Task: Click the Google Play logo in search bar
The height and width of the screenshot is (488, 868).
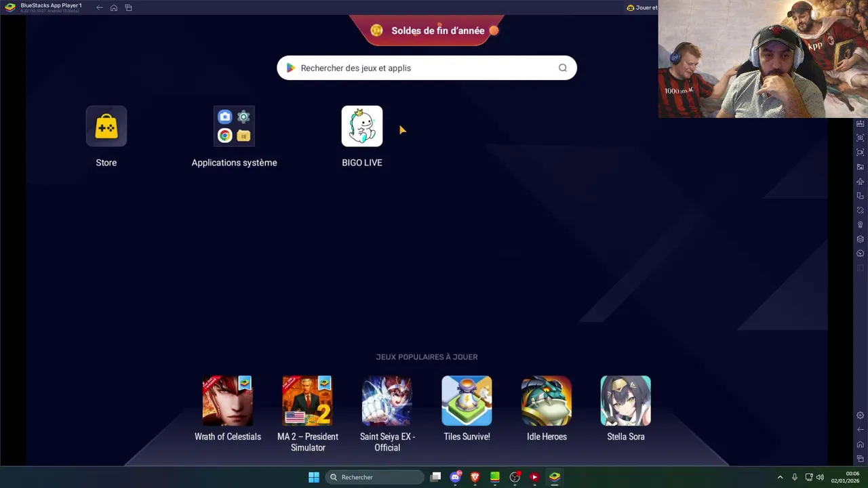Action: pyautogui.click(x=291, y=68)
